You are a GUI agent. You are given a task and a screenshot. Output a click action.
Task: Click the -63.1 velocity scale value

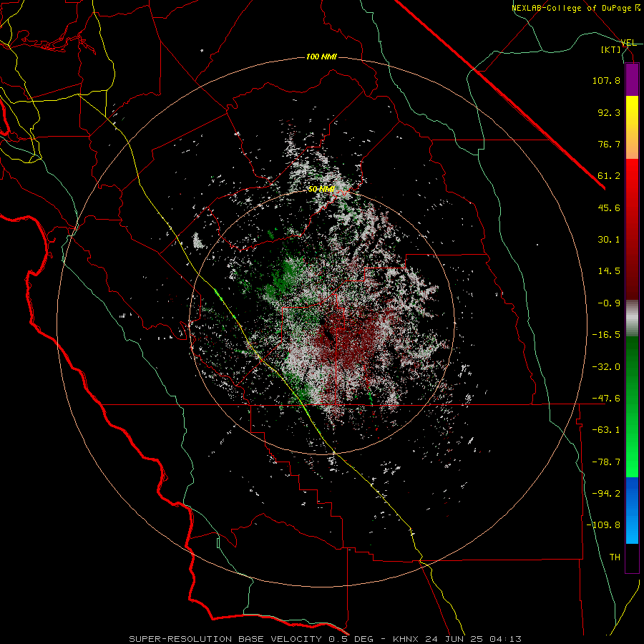tap(606, 430)
